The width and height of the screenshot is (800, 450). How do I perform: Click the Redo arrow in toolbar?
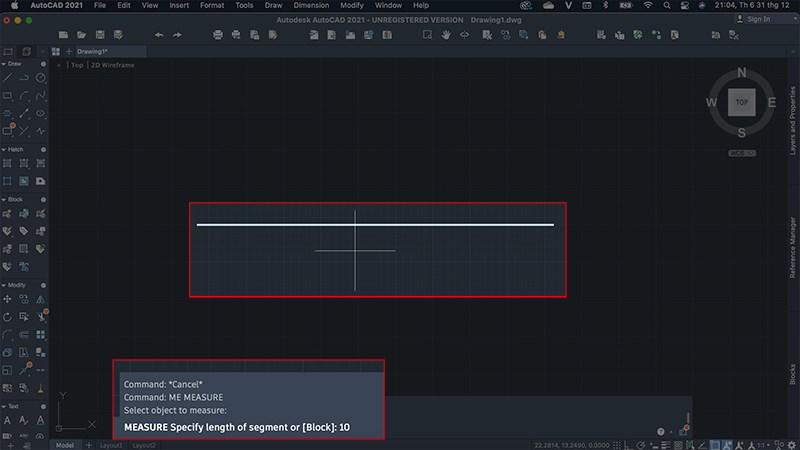(x=177, y=35)
